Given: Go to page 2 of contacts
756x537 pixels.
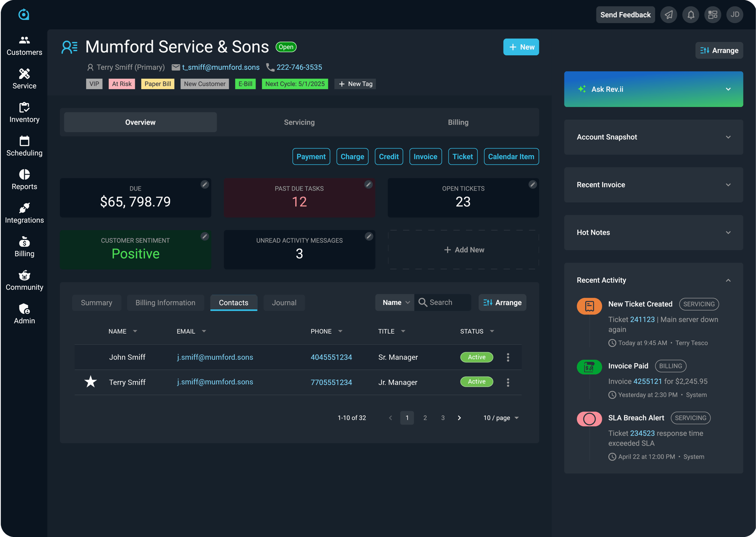Looking at the screenshot, I should (x=425, y=418).
